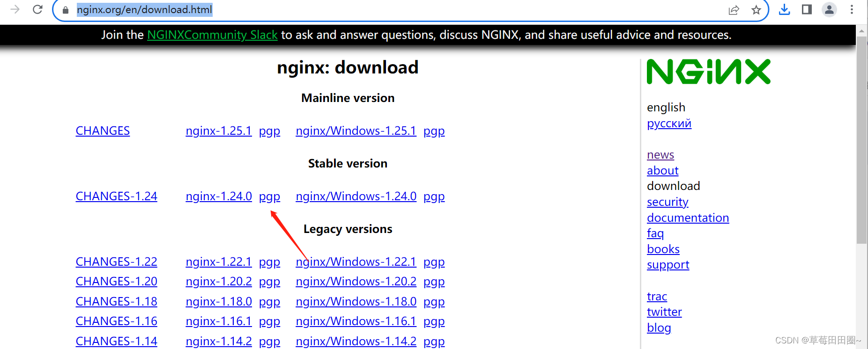Open the trac link

[657, 297]
